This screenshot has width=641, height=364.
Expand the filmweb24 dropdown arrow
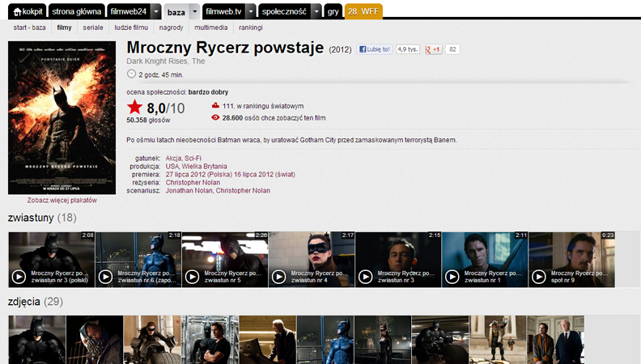point(155,11)
